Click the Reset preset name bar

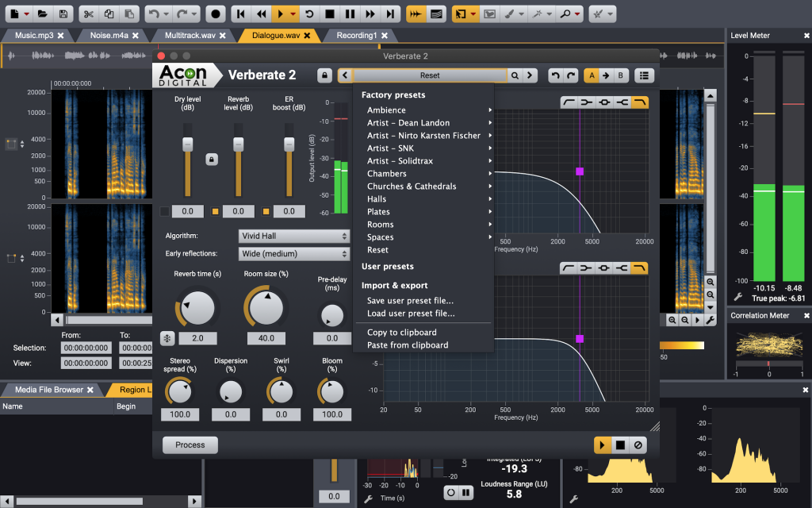coord(429,75)
